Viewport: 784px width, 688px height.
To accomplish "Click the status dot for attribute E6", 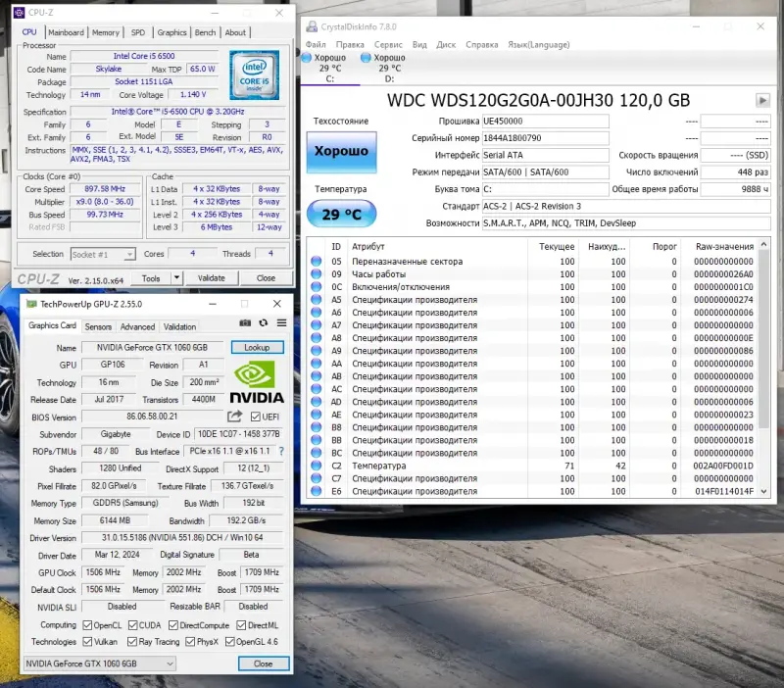I will [x=316, y=491].
